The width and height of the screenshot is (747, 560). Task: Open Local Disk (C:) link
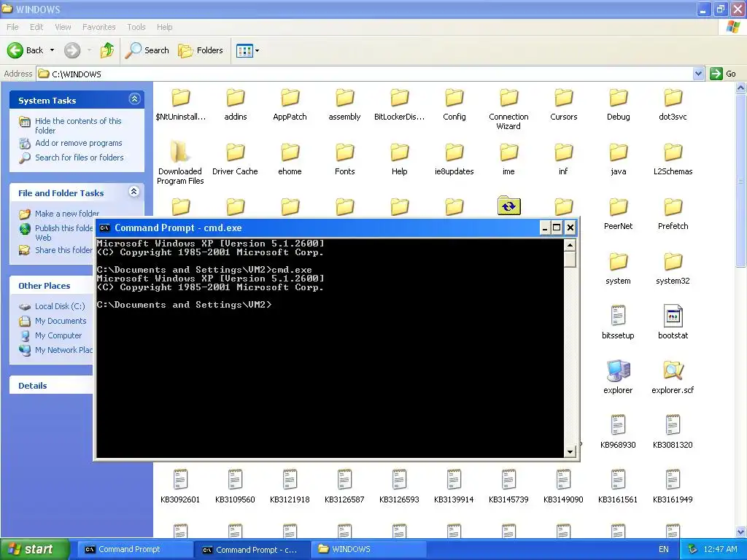60,306
